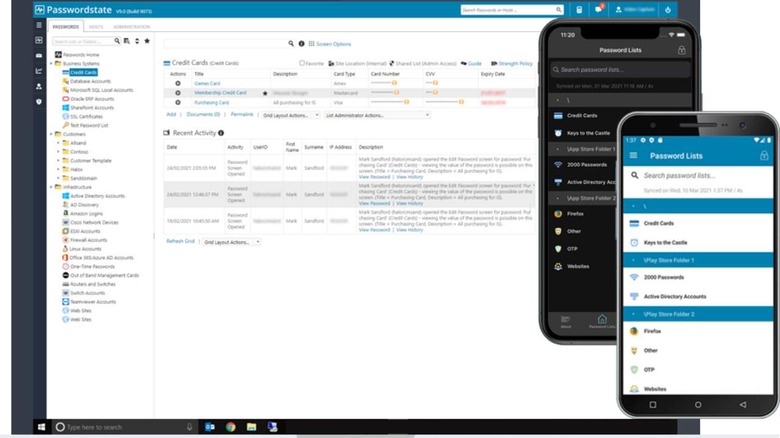Click favorite star on Membership Credit Card row

265,93
